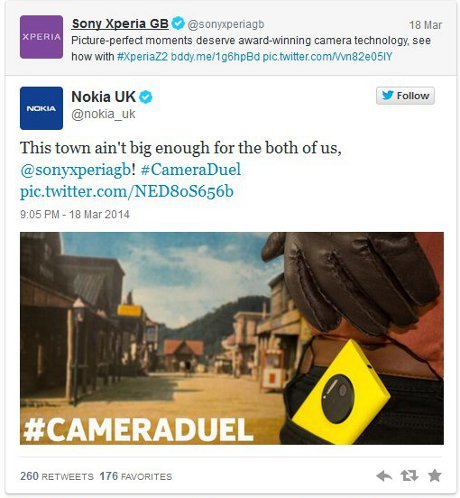Screen dimensions: 460x498
Task: Click Sony Xperia GB's verified badge
Action: [178, 23]
